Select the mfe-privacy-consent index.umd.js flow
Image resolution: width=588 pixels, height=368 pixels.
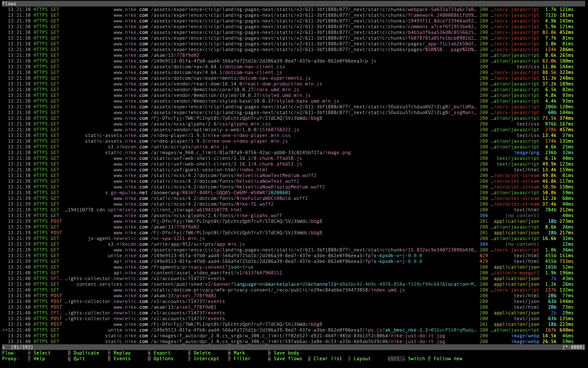294,290
